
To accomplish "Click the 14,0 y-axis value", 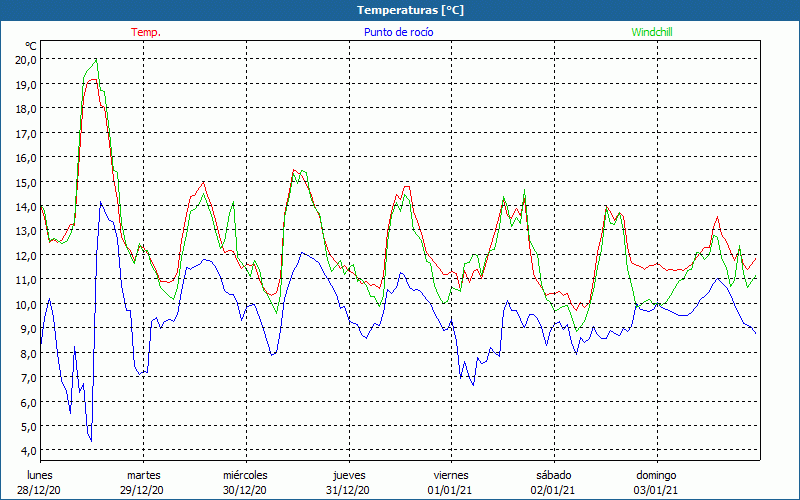I will [x=26, y=207].
